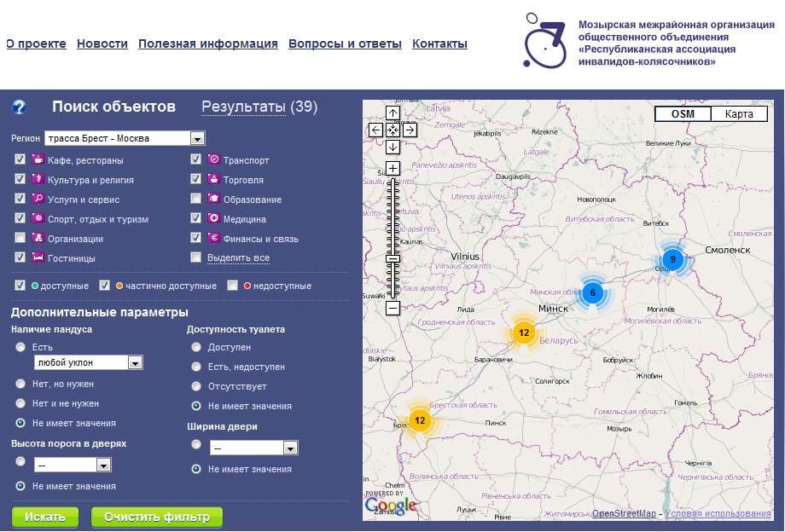Uncheck the Кафе, рестораны checkbox
The height and width of the screenshot is (532, 785).
20,159
